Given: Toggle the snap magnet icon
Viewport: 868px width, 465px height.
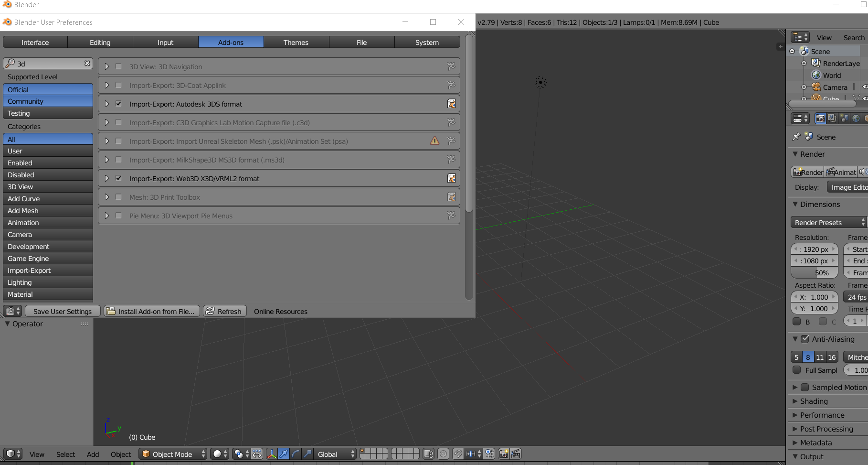Looking at the screenshot, I should pos(457,454).
